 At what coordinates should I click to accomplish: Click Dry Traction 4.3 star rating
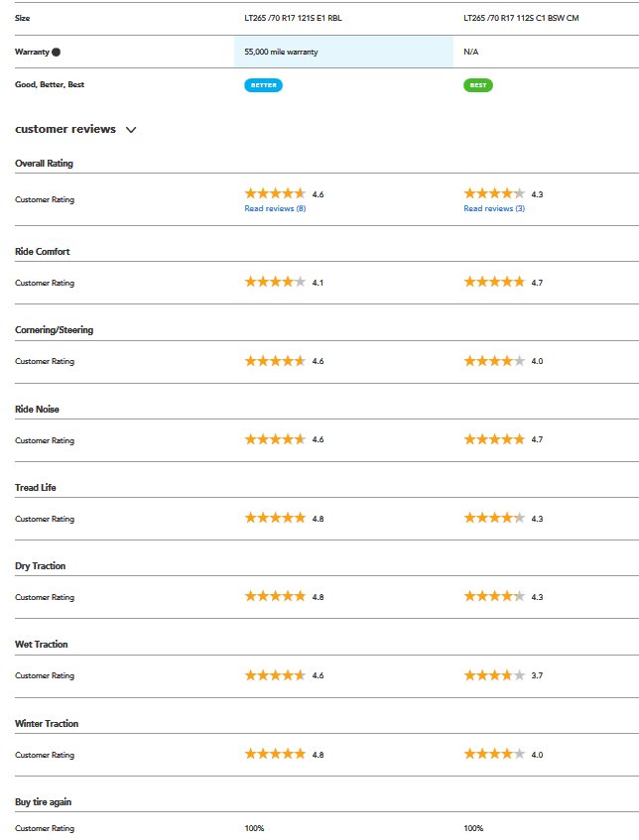[x=494, y=596]
